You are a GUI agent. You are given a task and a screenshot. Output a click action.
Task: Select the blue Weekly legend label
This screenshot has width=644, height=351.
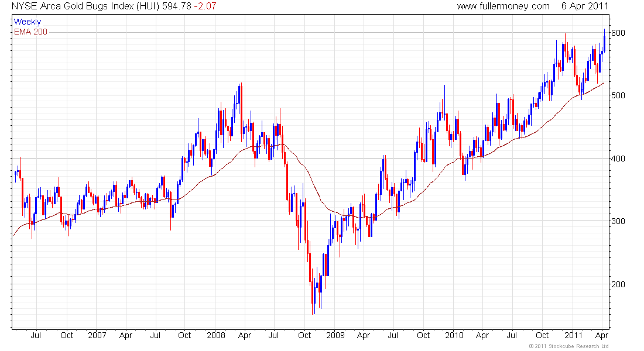(28, 22)
